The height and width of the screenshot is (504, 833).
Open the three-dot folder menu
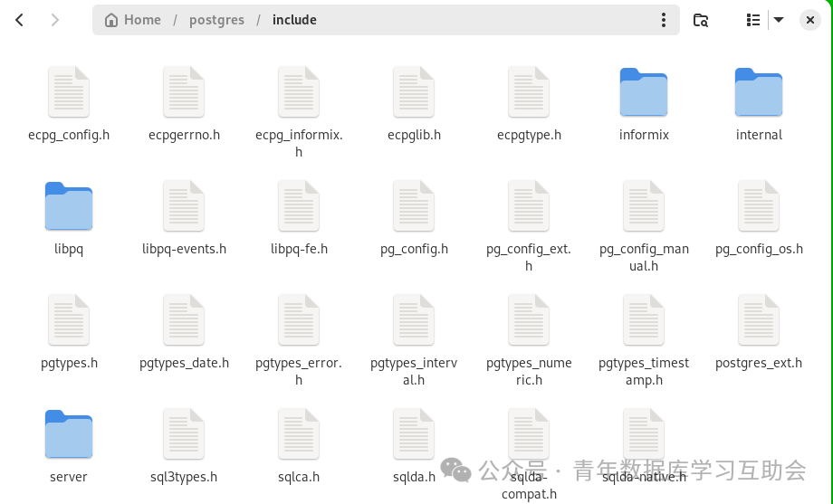pos(664,20)
